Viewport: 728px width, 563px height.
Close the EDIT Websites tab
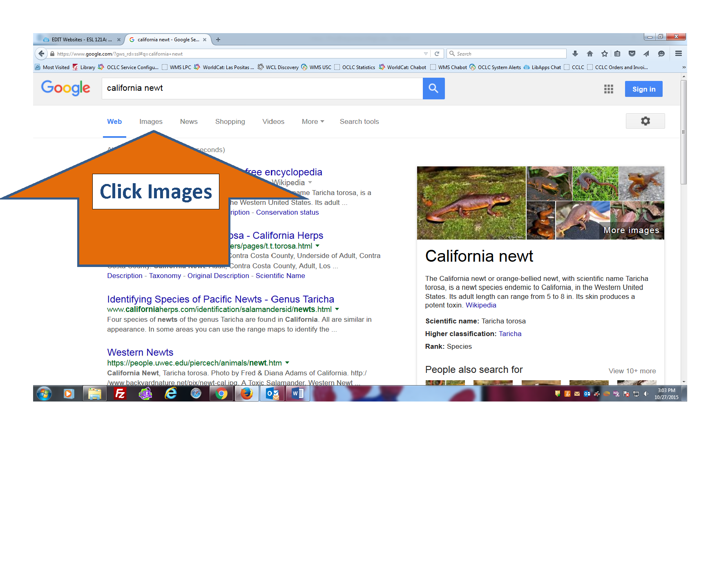[119, 40]
